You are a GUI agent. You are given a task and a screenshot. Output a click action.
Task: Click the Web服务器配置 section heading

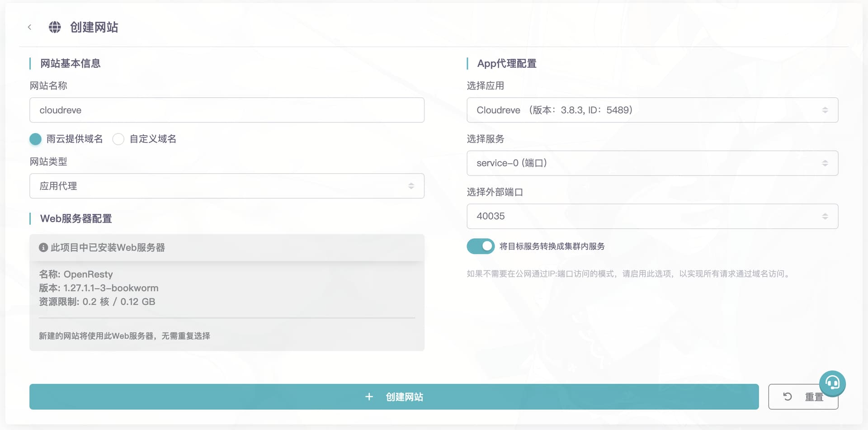pos(76,218)
